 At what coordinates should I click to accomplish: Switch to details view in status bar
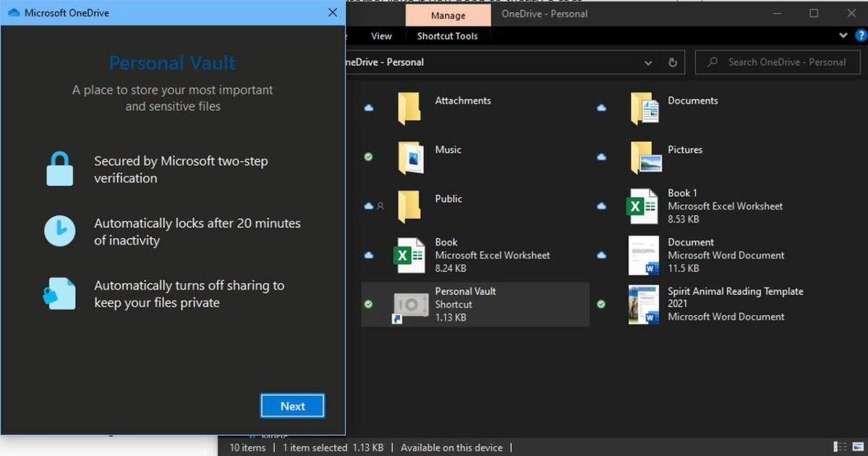click(x=840, y=447)
